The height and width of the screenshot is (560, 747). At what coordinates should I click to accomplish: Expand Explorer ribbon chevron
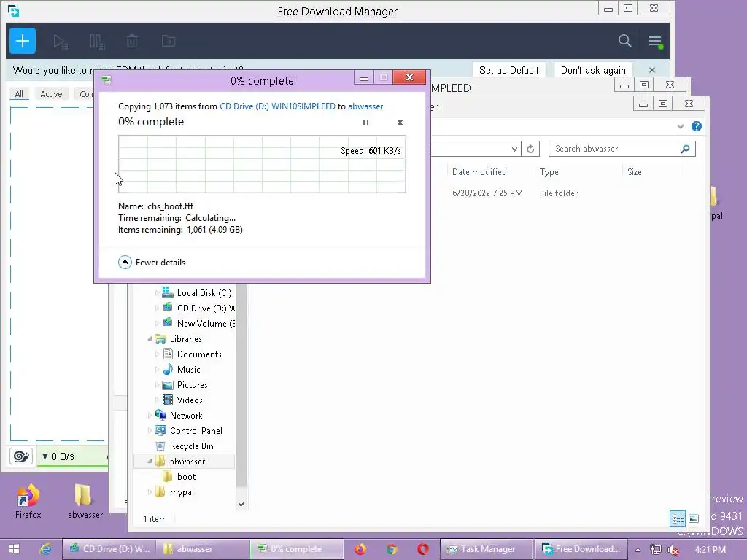[680, 126]
